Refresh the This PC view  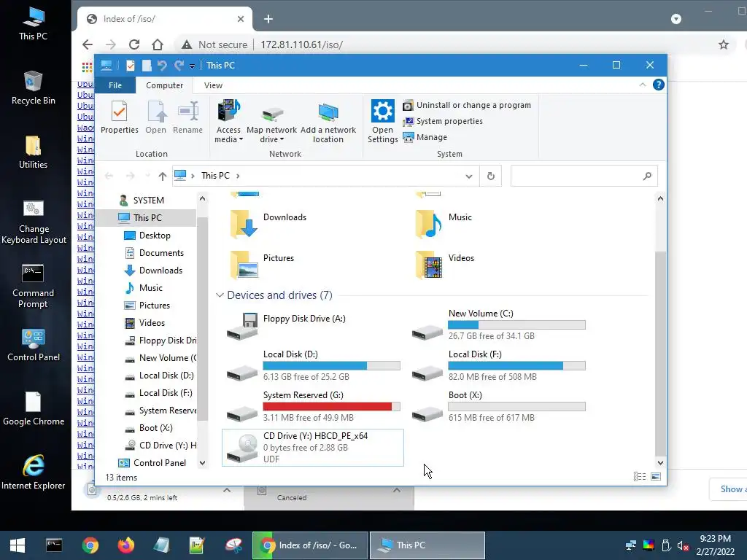tap(491, 176)
